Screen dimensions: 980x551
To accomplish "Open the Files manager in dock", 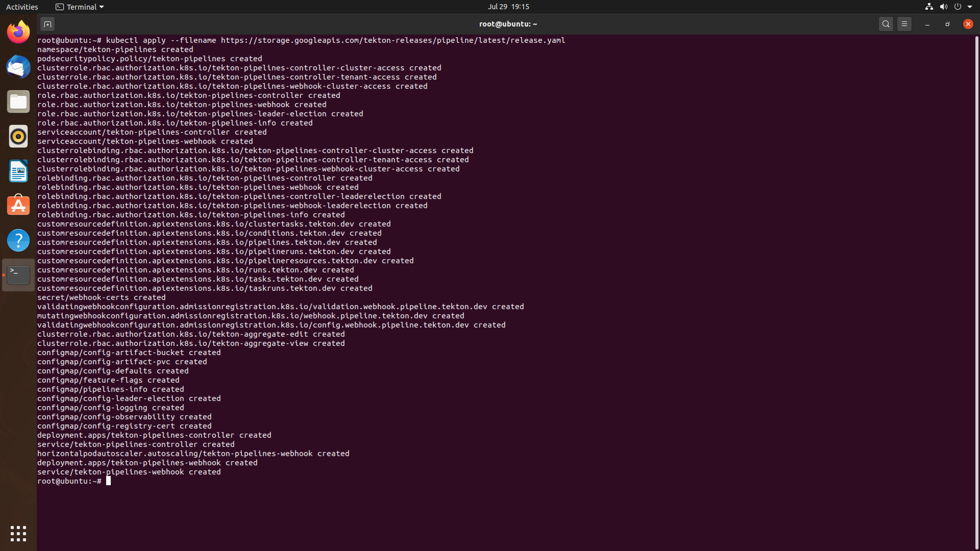I will point(18,102).
